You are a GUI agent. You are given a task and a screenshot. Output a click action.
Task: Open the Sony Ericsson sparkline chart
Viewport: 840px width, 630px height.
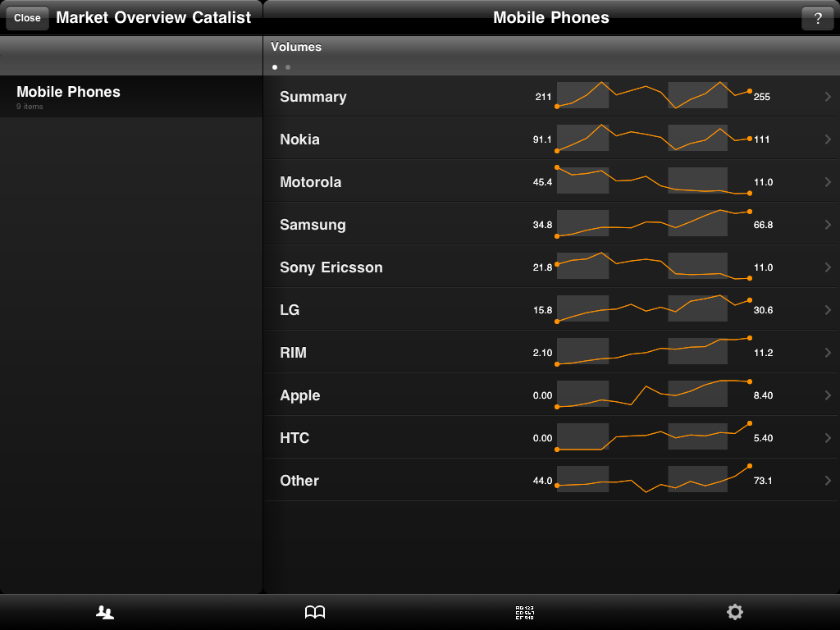click(653, 266)
